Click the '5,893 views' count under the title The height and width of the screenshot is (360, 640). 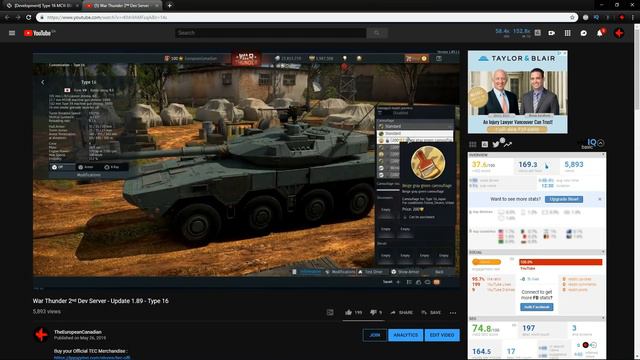pos(47,311)
